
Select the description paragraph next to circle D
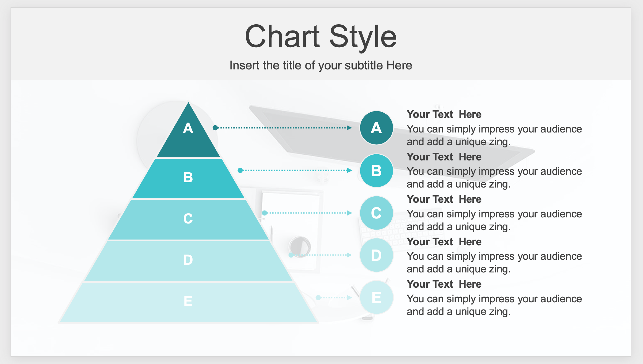coord(494,263)
